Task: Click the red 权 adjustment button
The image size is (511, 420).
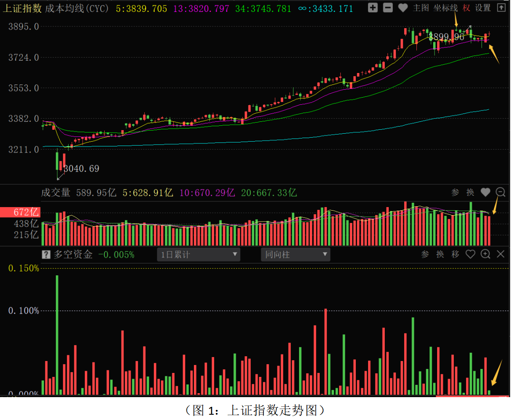Action: click(466, 8)
